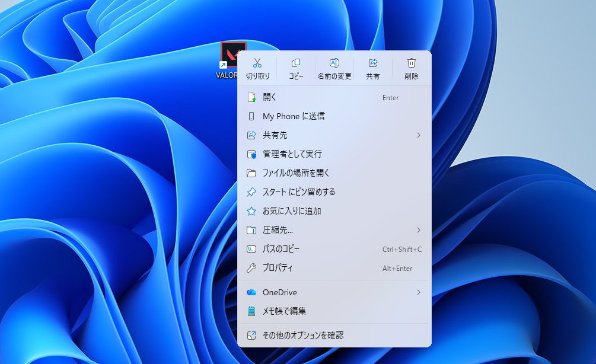Image resolution: width=596 pixels, height=364 pixels.
Task: Click the Rename (名前の変更) icon
Action: click(x=334, y=63)
